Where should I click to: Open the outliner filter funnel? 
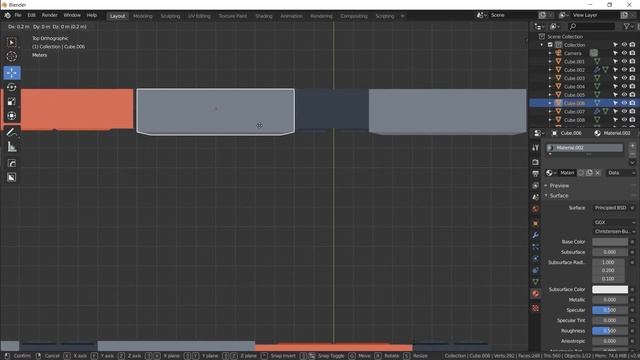pos(627,27)
